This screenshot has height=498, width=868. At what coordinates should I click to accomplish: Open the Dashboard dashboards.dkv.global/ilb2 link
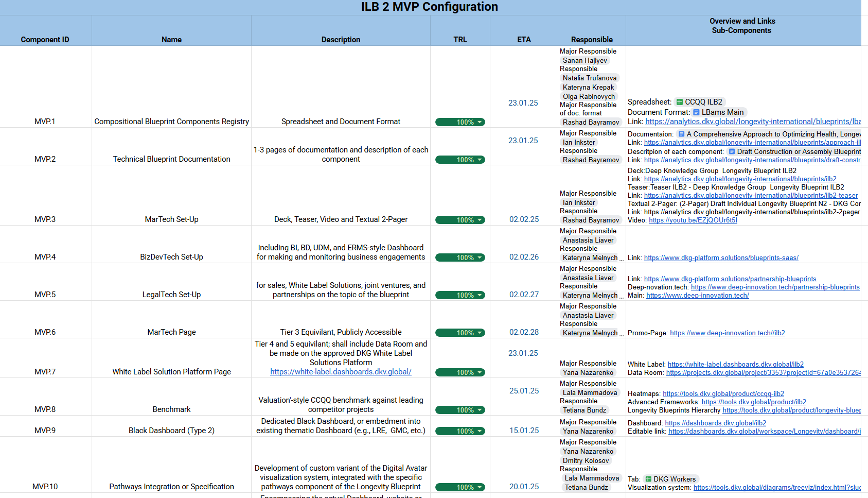[715, 423]
